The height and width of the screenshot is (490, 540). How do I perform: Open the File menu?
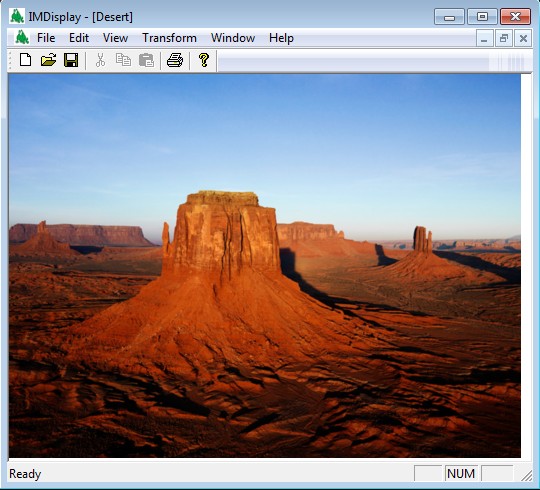coord(46,38)
